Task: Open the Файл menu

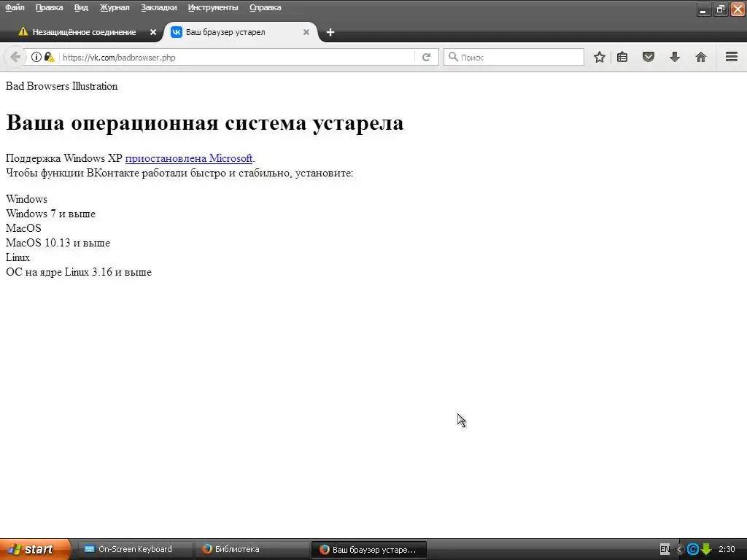Action: [x=15, y=7]
